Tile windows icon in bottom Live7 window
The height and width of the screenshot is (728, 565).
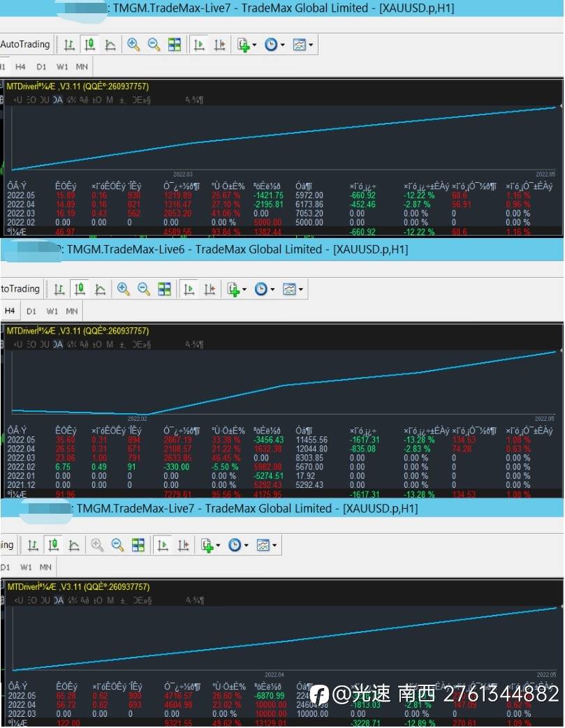click(x=138, y=544)
